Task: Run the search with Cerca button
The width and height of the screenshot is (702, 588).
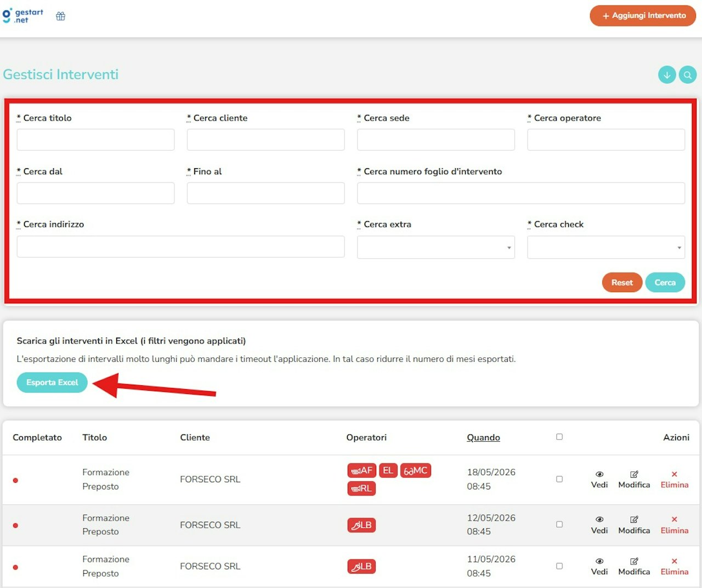Action: point(665,282)
